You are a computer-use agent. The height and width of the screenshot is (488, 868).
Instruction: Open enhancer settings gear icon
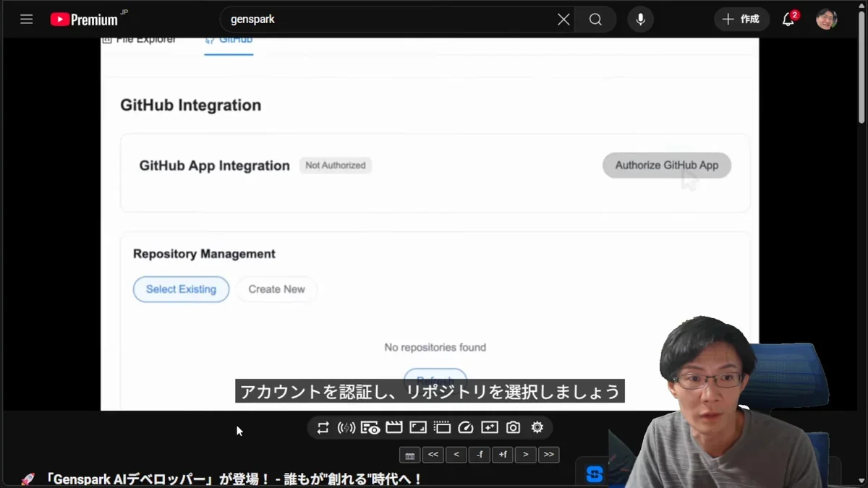[x=537, y=428]
